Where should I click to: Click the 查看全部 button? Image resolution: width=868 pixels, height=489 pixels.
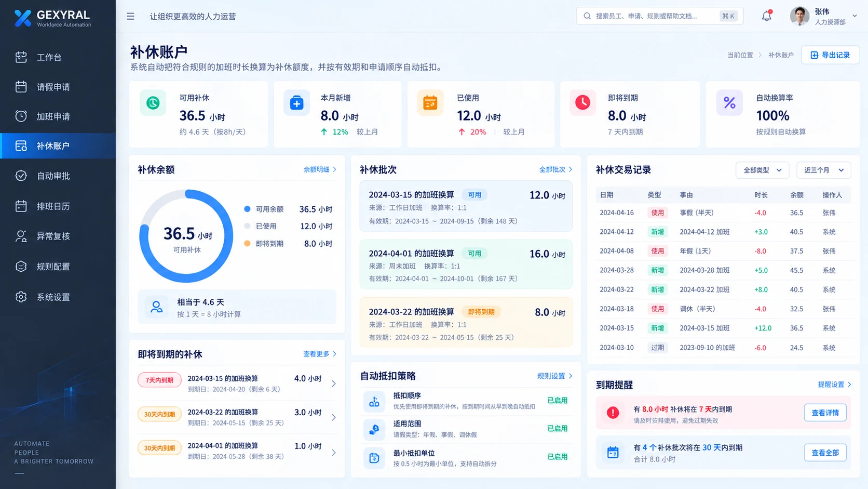[x=825, y=453]
